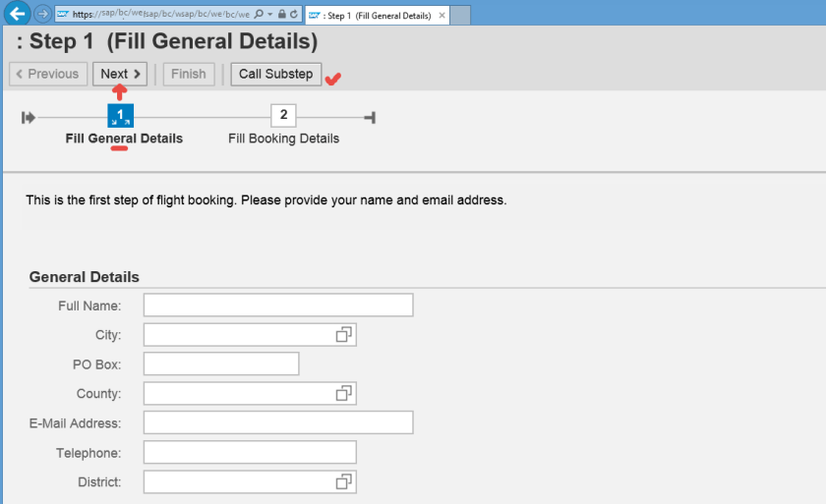Focus the E-Mail Address input field

[278, 423]
